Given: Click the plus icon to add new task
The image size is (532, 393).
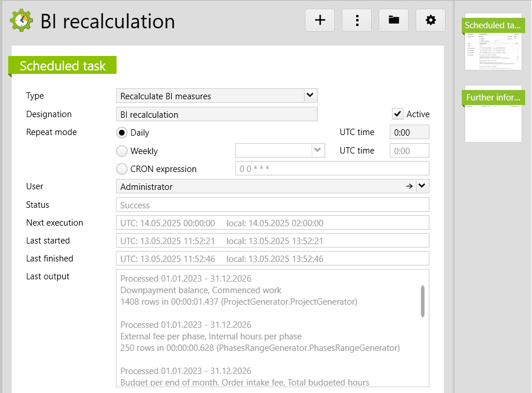Looking at the screenshot, I should 320,20.
